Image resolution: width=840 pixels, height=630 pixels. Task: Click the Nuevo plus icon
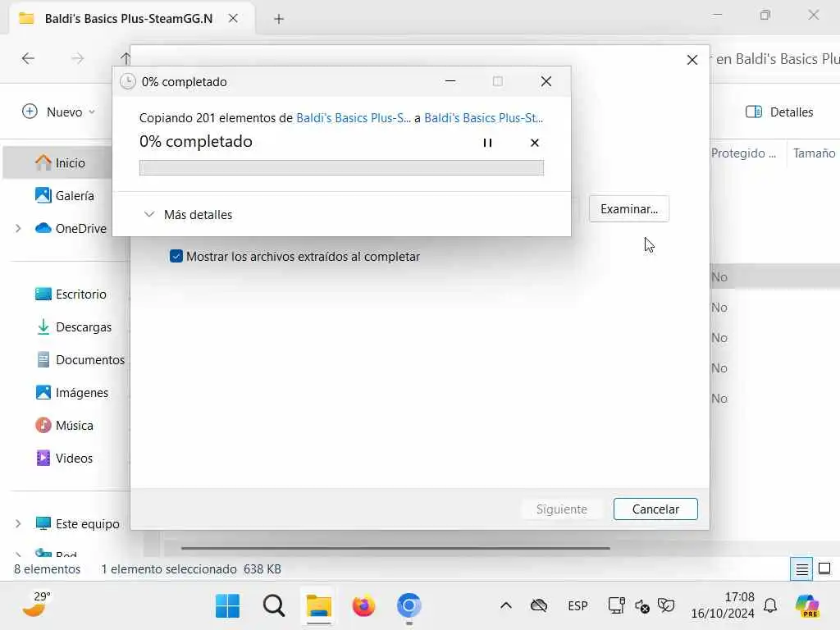[x=30, y=112]
